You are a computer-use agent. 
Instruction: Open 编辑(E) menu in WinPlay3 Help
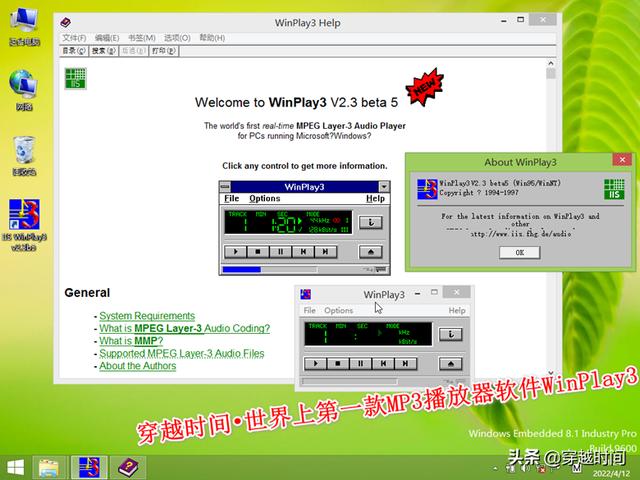(x=107, y=38)
